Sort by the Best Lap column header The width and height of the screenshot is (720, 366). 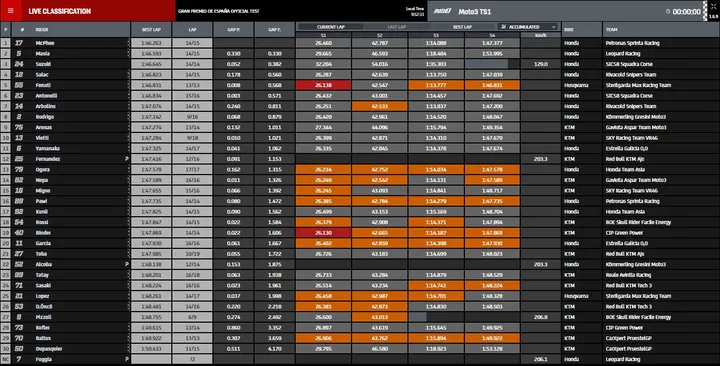pos(151,29)
